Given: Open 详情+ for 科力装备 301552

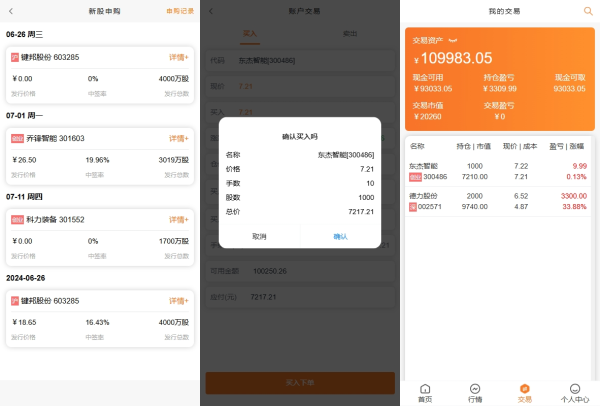Looking at the screenshot, I should (179, 220).
